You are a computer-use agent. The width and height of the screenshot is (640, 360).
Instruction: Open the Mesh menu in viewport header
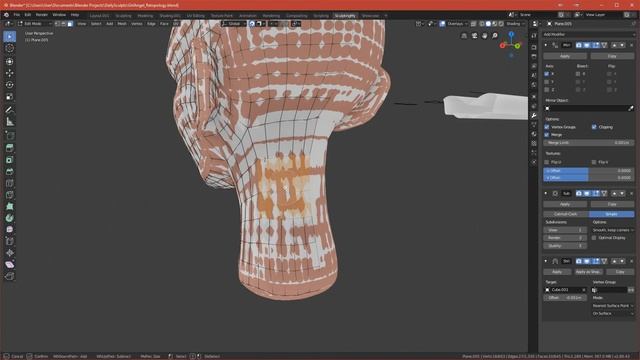122,24
